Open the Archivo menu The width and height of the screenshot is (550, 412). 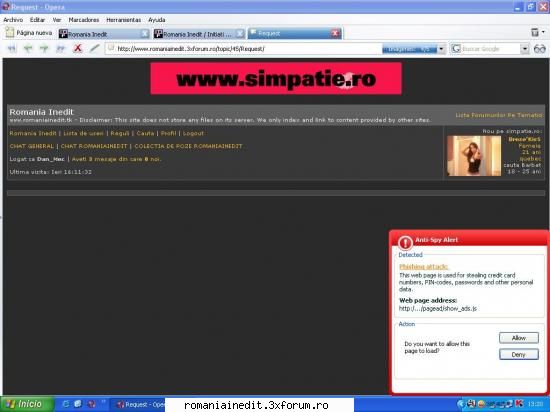pos(13,20)
